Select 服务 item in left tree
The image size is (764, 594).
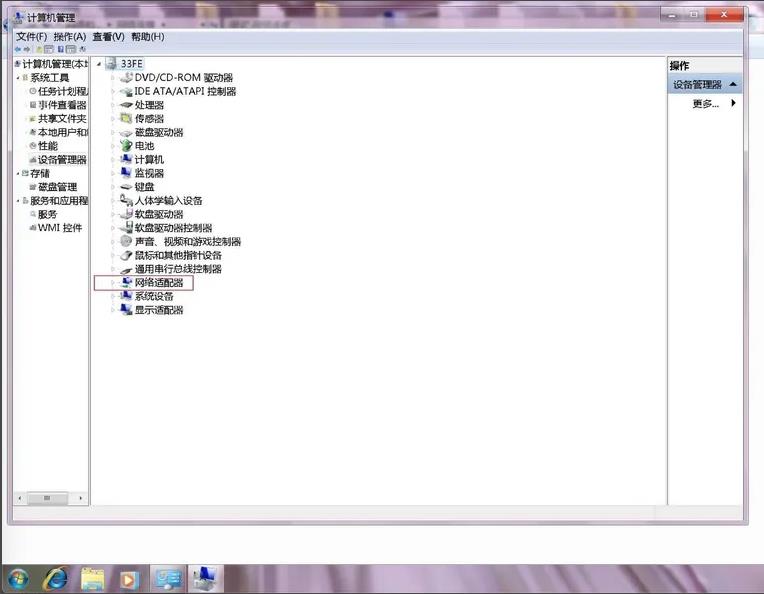[x=47, y=214]
